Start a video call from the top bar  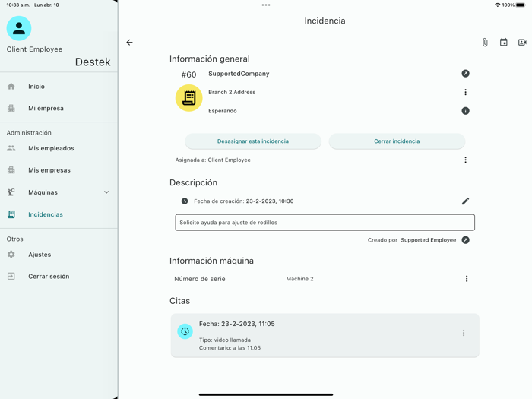tap(522, 43)
